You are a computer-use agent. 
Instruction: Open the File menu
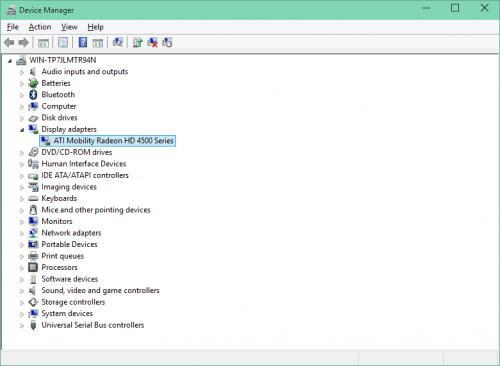click(13, 27)
